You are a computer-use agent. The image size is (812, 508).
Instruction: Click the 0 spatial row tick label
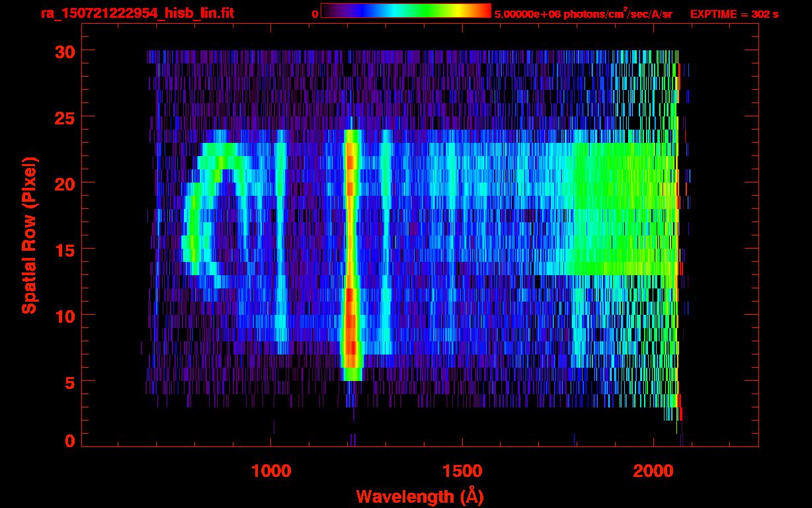pos(69,441)
